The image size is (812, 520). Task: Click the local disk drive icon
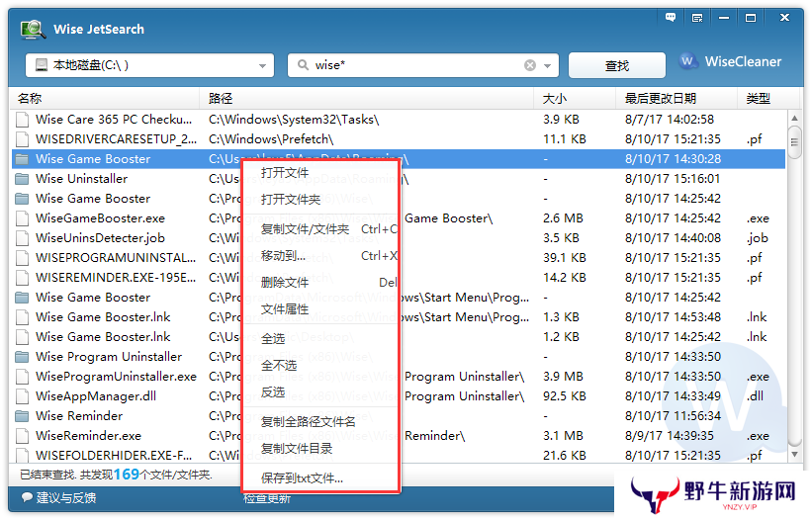click(41, 64)
